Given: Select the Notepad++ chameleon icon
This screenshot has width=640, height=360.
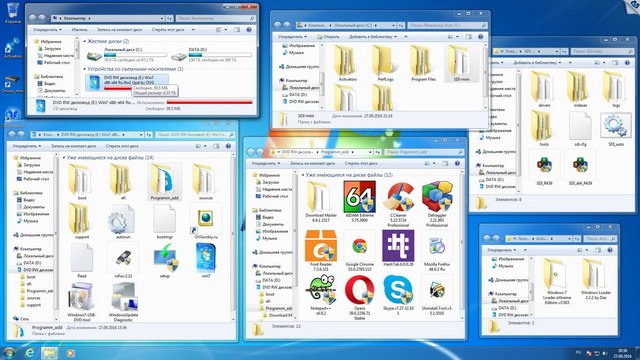Looking at the screenshot, I should click(321, 290).
